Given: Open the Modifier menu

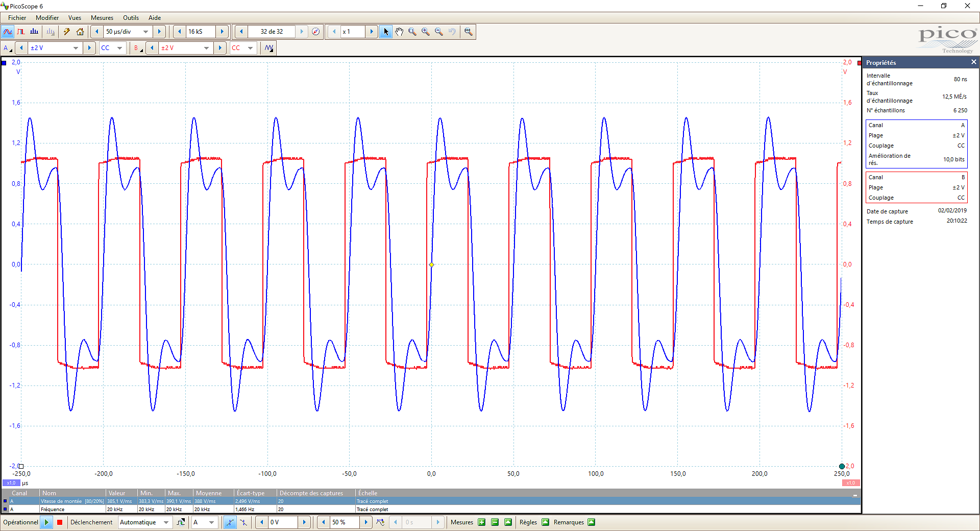Looking at the screenshot, I should (x=47, y=18).
